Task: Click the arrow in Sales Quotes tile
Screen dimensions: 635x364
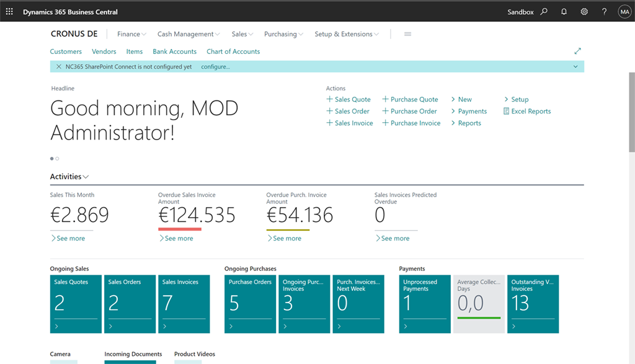Action: pos(56,326)
